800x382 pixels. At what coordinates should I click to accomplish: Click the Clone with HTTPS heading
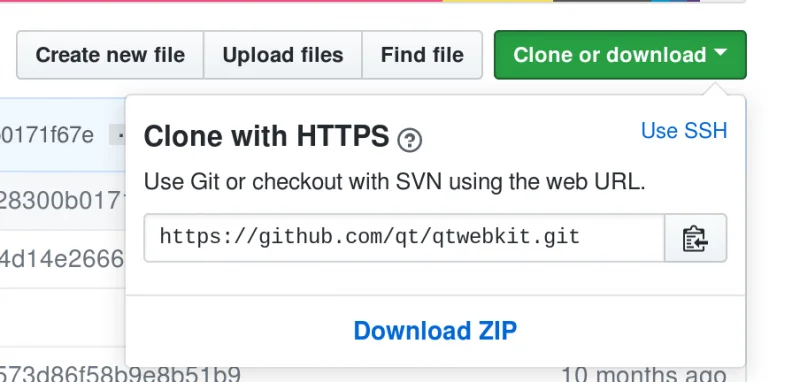tap(266, 136)
